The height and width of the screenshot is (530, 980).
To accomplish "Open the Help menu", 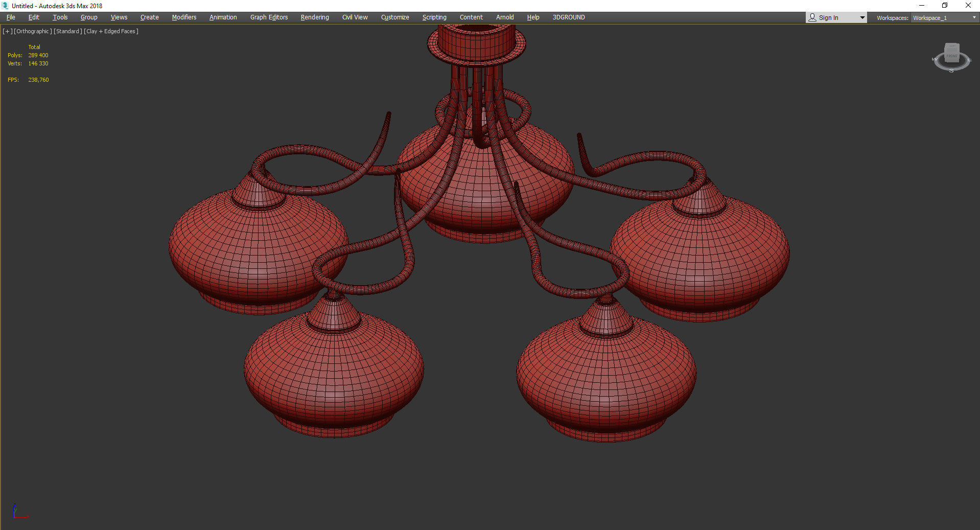I will pyautogui.click(x=533, y=17).
